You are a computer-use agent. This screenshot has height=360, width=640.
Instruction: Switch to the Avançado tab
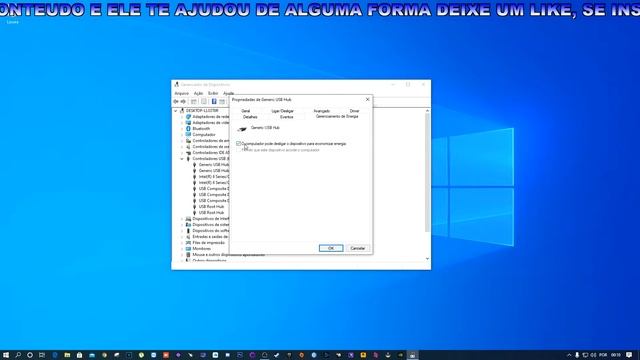[322, 111]
